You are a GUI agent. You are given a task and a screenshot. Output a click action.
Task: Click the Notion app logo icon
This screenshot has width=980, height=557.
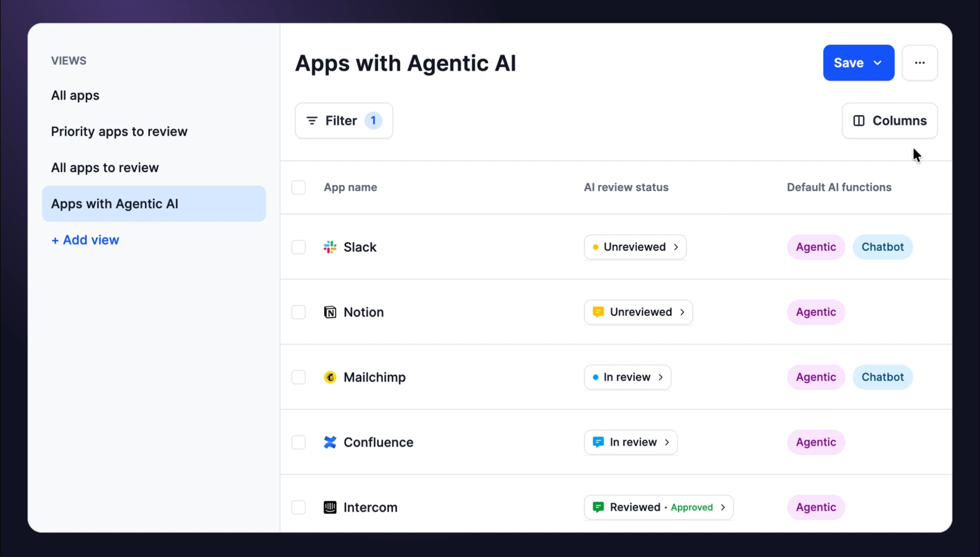(330, 312)
